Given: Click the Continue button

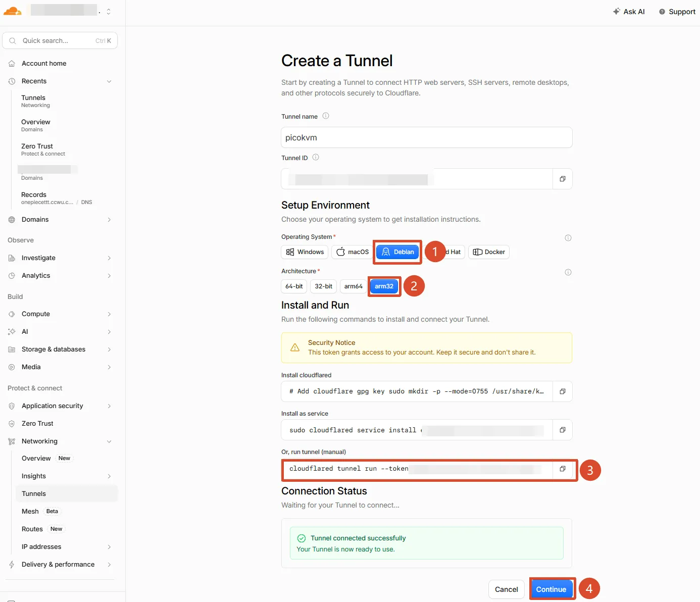Looking at the screenshot, I should 551,589.
